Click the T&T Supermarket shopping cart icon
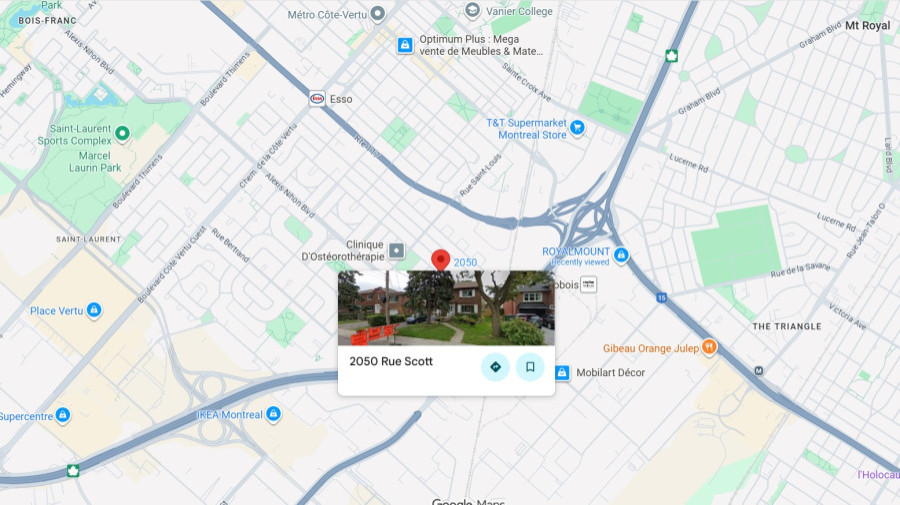900x505 pixels. point(577,128)
